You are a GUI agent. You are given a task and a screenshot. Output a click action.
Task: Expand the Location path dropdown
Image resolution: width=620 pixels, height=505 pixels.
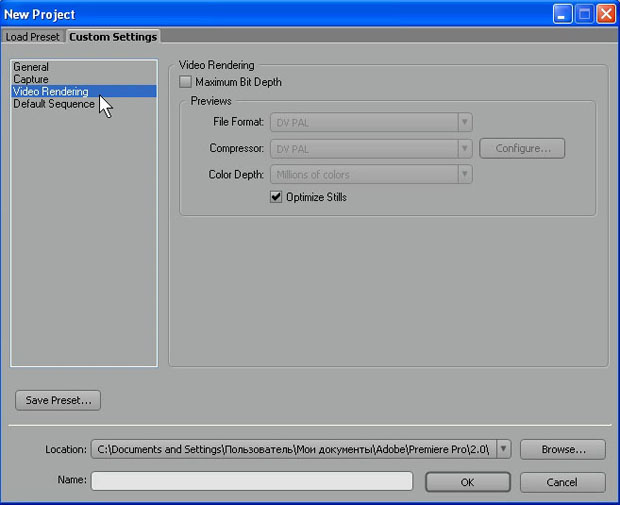coord(503,449)
